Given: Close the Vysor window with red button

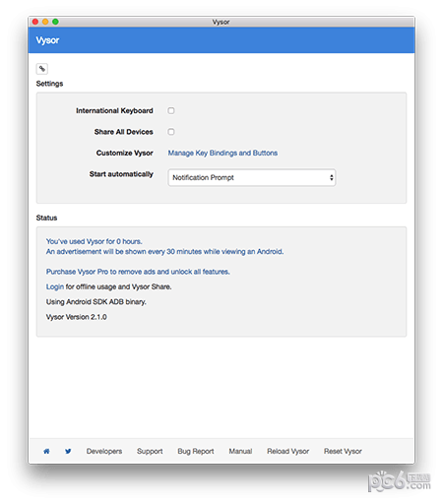Looking at the screenshot, I should 35,22.
